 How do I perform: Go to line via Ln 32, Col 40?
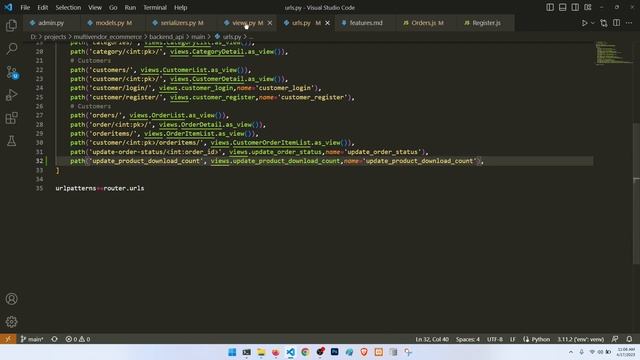(x=432, y=339)
